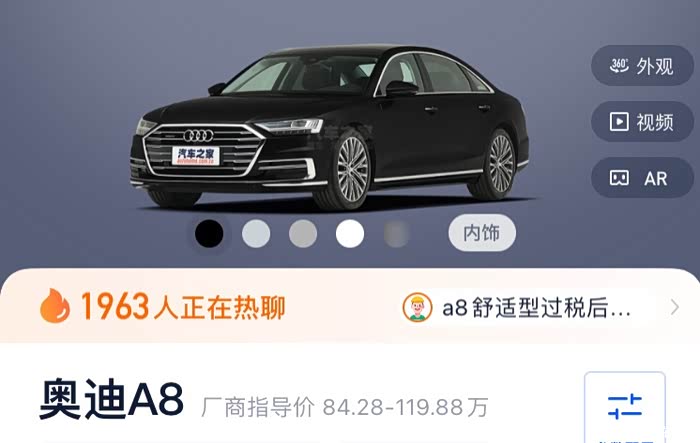The height and width of the screenshot is (443, 700).
Task: Click the 厂商指导价 84.28-119.88万 price text
Action: (x=345, y=407)
